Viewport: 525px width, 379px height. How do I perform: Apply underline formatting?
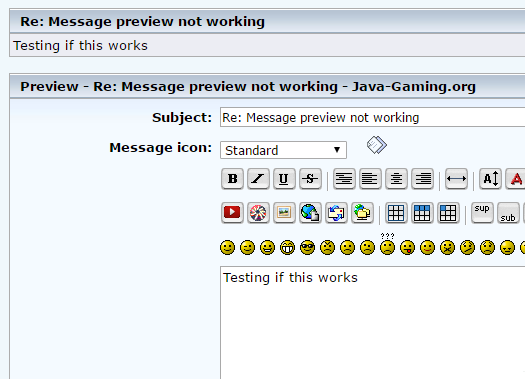(284, 179)
